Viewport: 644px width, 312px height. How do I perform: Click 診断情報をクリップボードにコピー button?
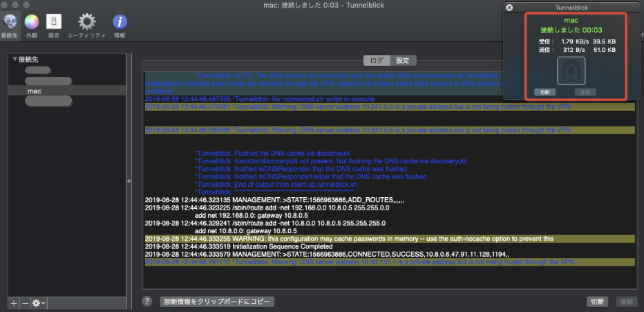[217, 302]
